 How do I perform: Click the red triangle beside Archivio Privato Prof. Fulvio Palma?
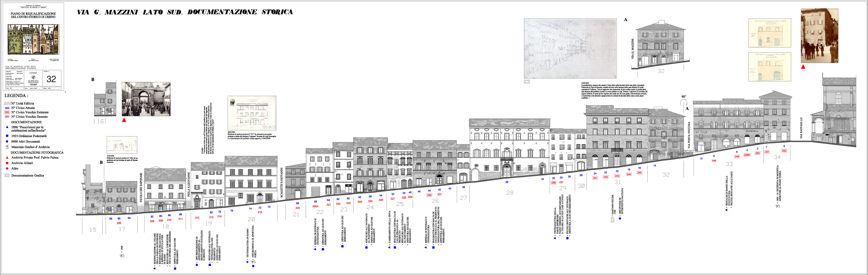click(x=7, y=158)
